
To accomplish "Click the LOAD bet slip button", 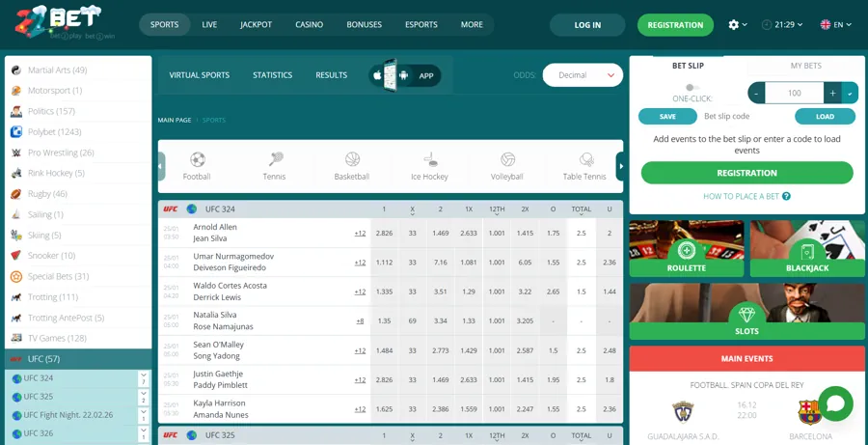I will click(x=825, y=117).
